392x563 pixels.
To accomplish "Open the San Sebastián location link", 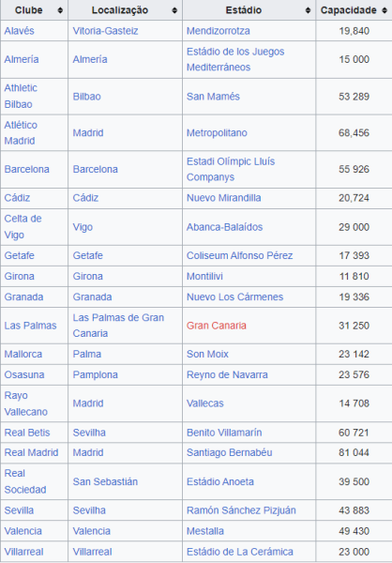I will pos(105,481).
